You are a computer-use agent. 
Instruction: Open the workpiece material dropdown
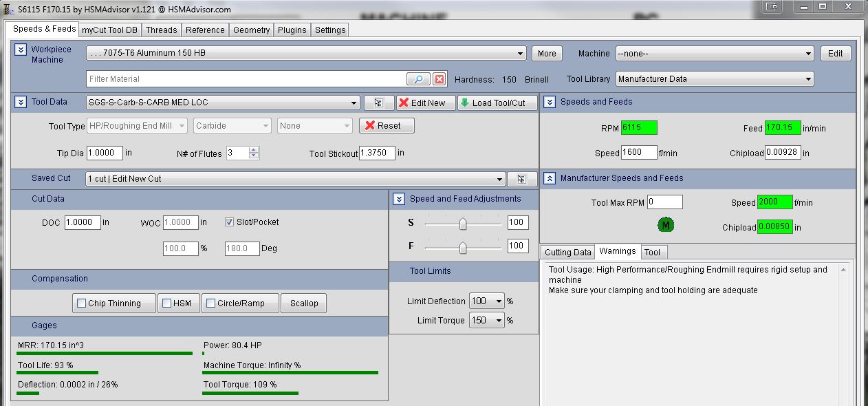pos(306,53)
